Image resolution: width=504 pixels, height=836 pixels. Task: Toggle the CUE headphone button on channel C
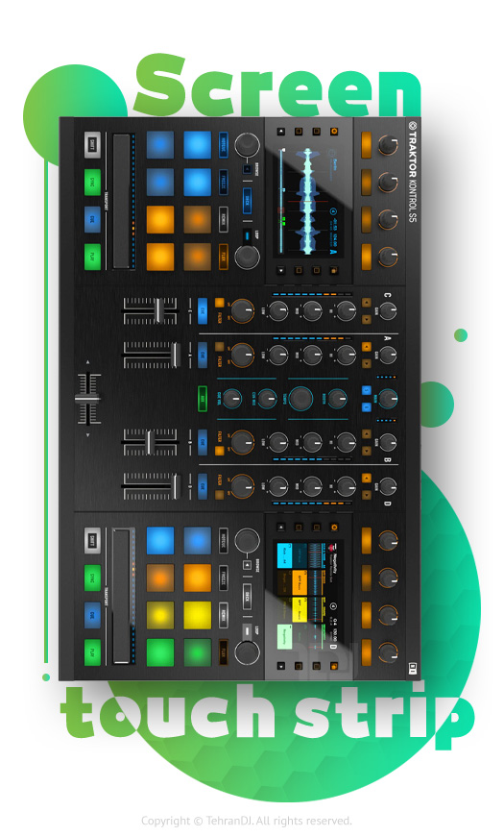coord(203,310)
